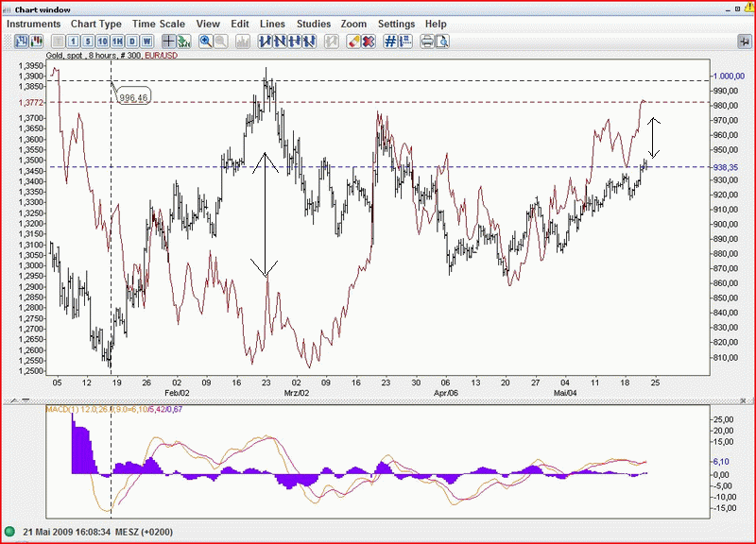Viewport: 756px width, 544px height.
Task: Click the green arrow chart scroll icon
Action: click(183, 42)
